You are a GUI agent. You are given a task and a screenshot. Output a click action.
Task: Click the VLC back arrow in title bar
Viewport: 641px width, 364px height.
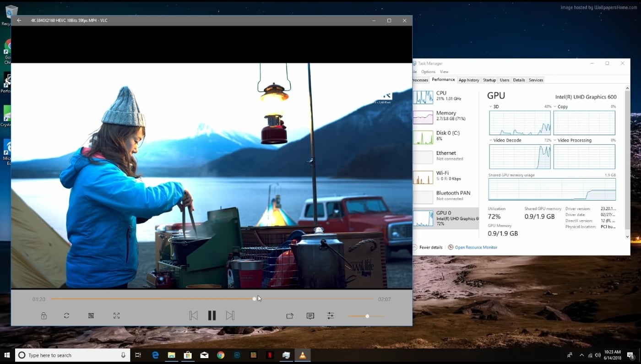tap(19, 21)
